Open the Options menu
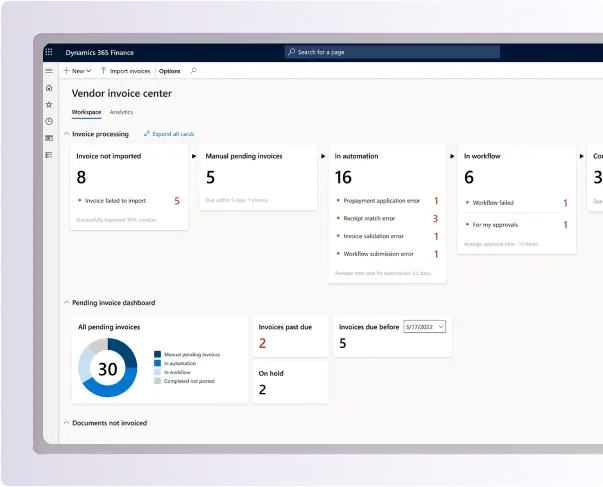 pos(169,71)
